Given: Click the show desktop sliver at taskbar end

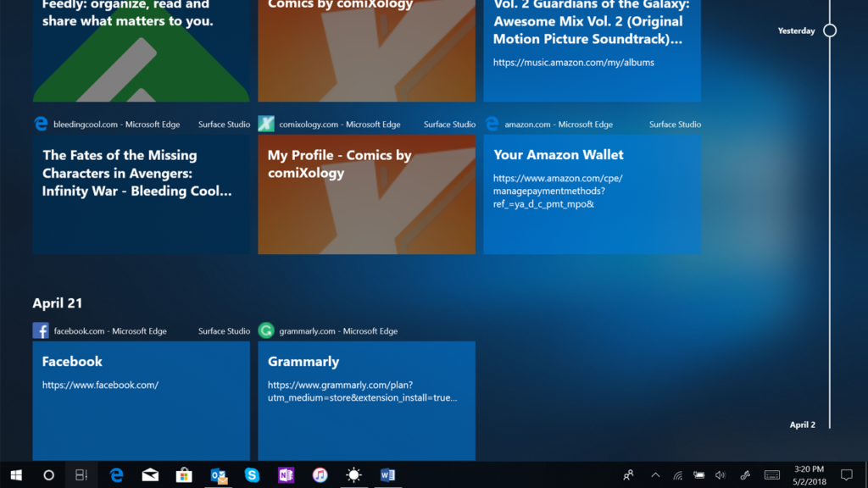Looking at the screenshot, I should coord(865,474).
